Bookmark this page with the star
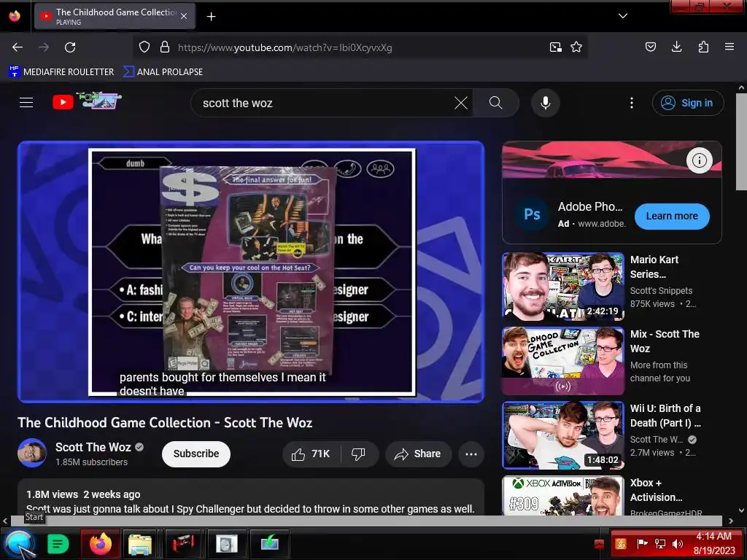The image size is (747, 560). 576,47
